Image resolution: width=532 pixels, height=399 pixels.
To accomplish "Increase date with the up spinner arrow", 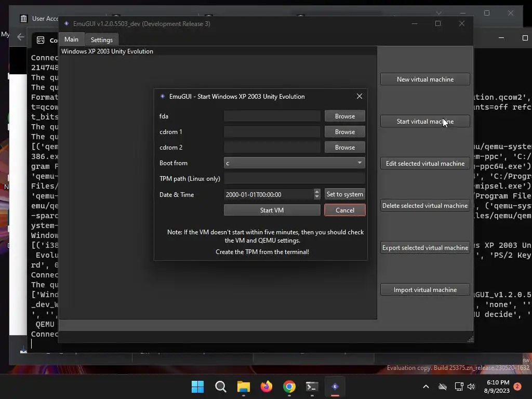I will click(316, 192).
